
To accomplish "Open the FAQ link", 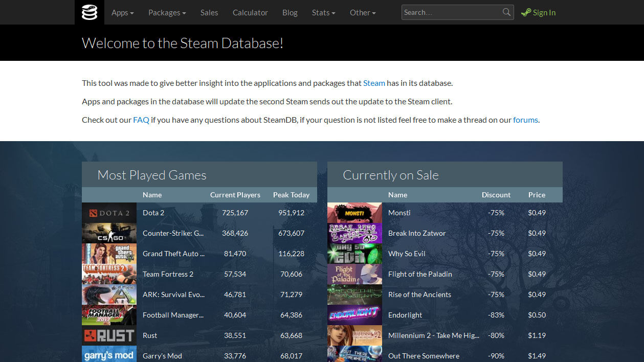I will (x=141, y=120).
